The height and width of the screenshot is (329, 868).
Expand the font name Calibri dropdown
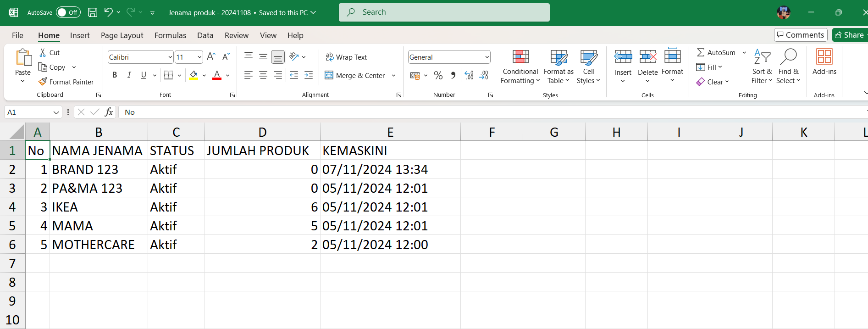(170, 57)
